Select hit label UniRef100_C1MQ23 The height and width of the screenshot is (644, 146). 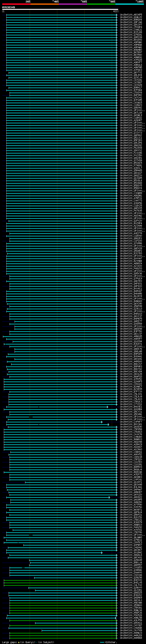(131, 105)
